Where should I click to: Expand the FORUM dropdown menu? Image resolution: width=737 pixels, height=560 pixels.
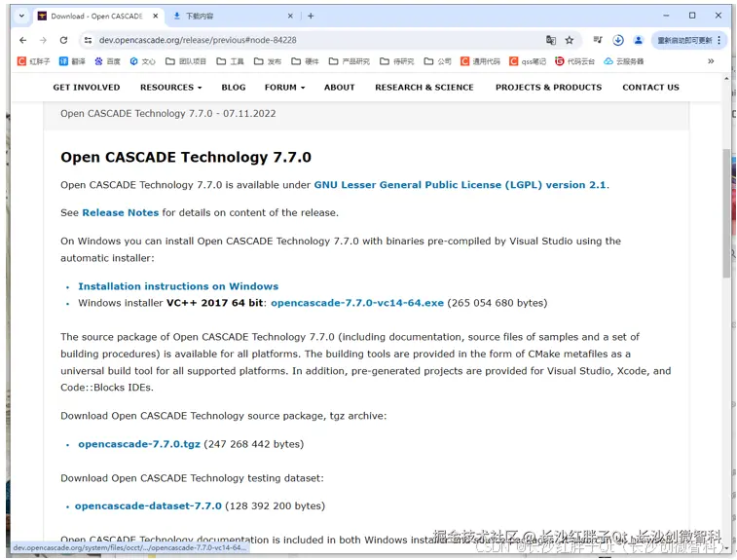pos(285,88)
